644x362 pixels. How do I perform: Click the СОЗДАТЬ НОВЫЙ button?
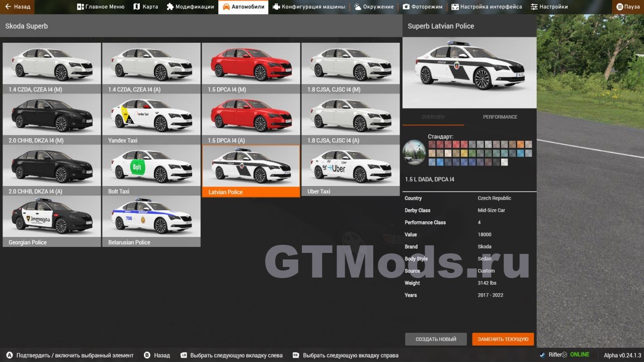[436, 339]
